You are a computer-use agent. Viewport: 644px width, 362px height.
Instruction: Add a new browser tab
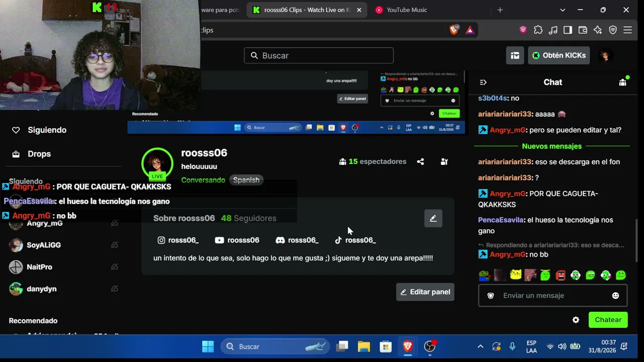500,10
